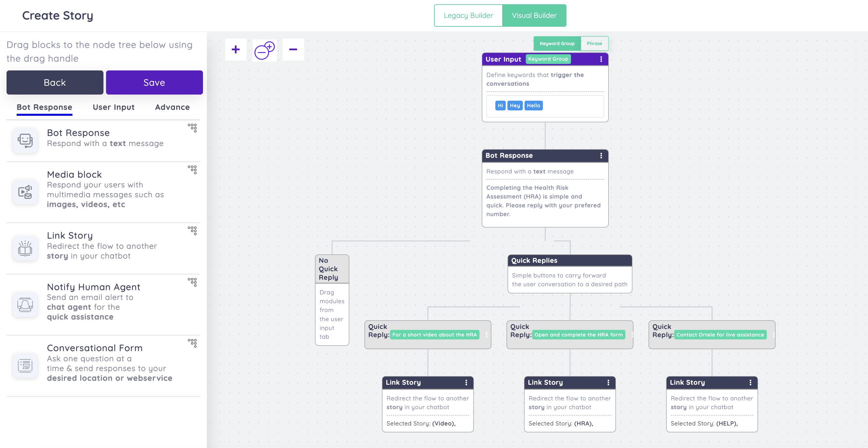This screenshot has height=448, width=868.
Task: Grab the drag handle beside Bot Response
Action: tap(193, 128)
